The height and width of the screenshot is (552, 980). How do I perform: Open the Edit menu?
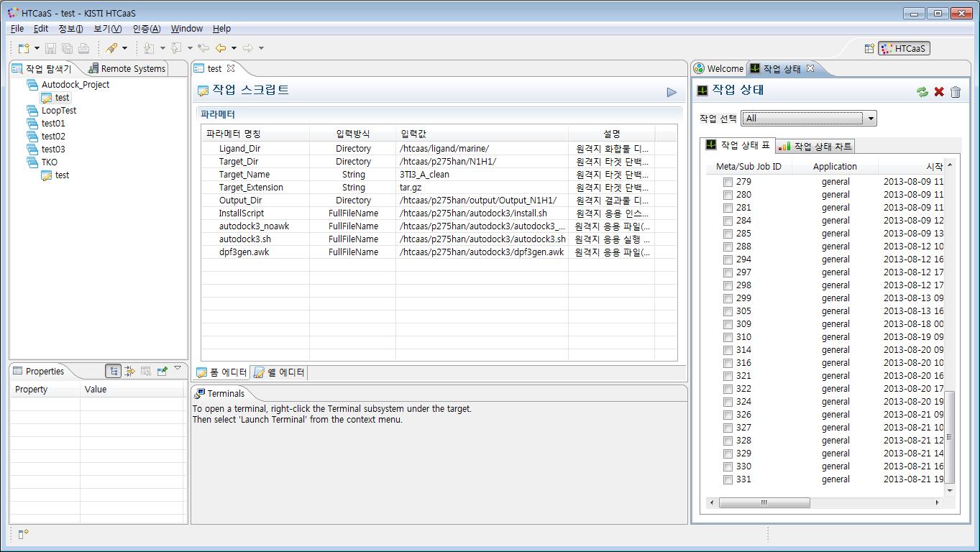coord(41,29)
